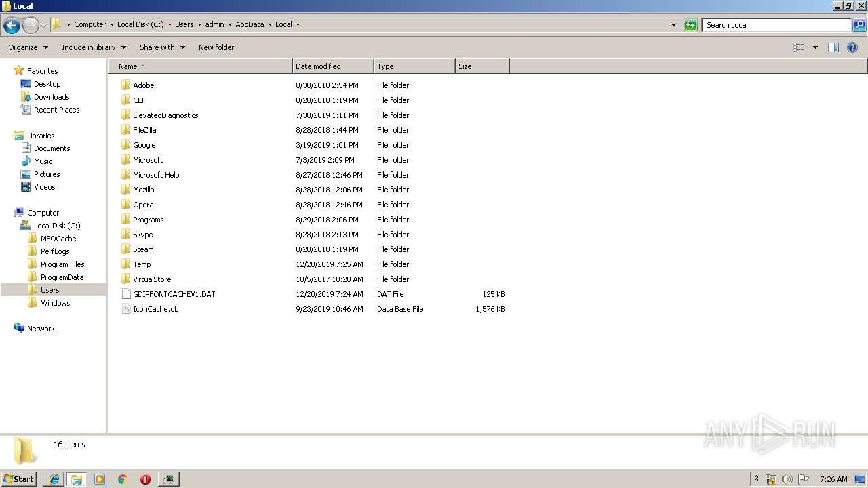Expand the view options dropdown arrow
868x488 pixels.
tap(815, 47)
